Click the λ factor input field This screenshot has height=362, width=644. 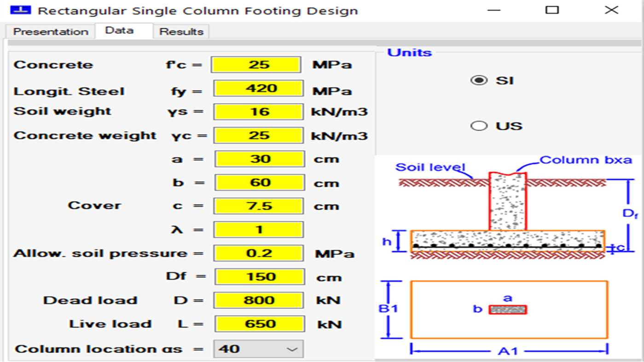click(x=258, y=229)
